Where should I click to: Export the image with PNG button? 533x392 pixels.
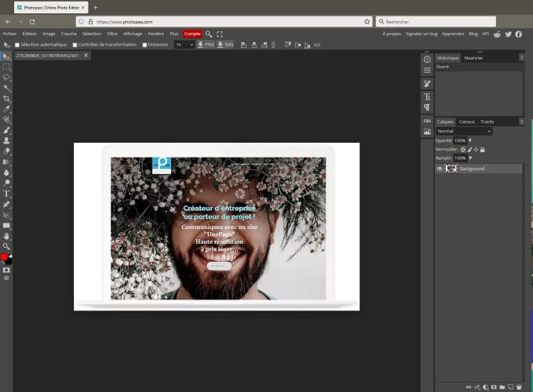click(206, 45)
